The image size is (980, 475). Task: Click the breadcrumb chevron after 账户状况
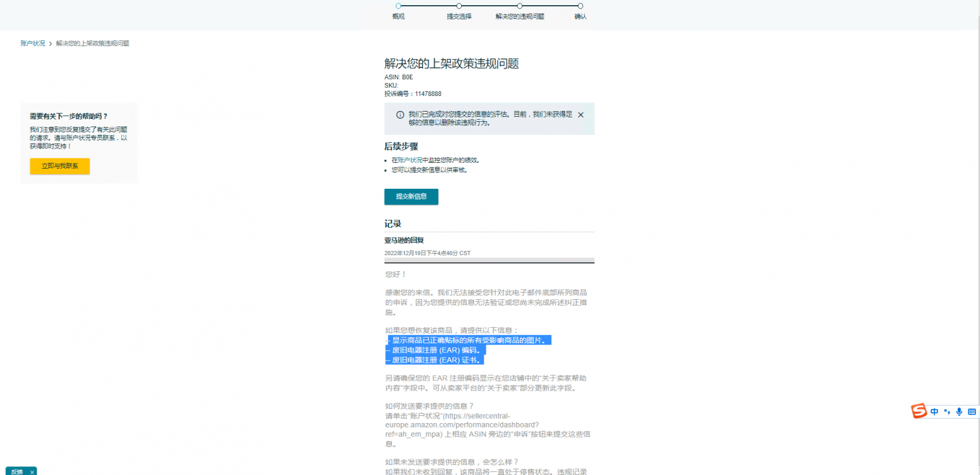[x=51, y=43]
